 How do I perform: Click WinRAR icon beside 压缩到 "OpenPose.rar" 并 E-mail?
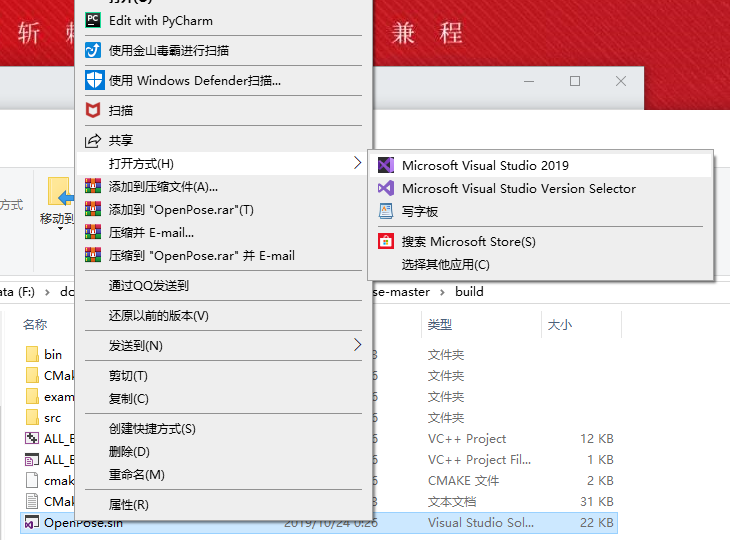[x=93, y=255]
